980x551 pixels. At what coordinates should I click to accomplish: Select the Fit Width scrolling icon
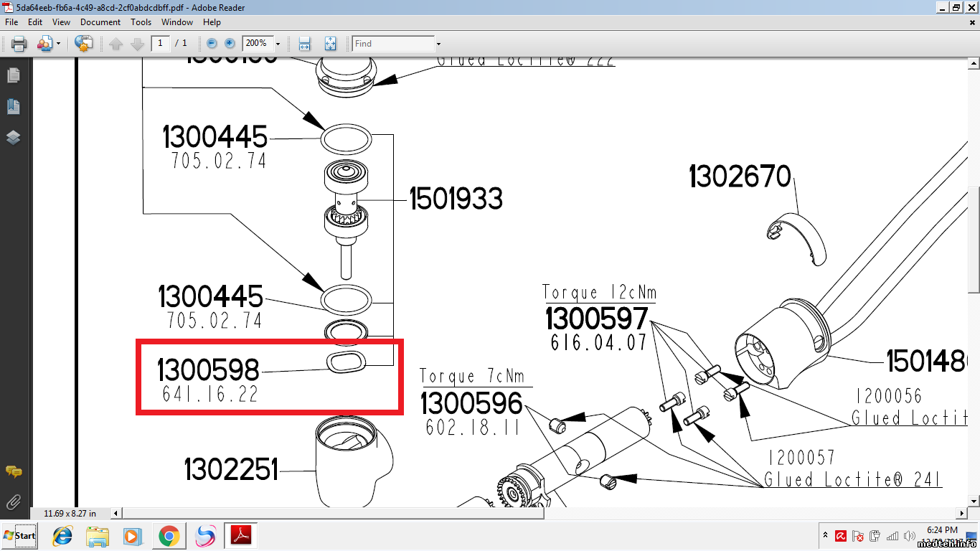click(304, 44)
